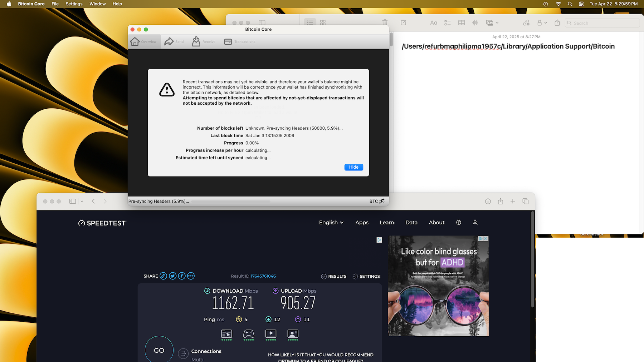Switch to the Send tab
The image size is (644, 362).
174,42
